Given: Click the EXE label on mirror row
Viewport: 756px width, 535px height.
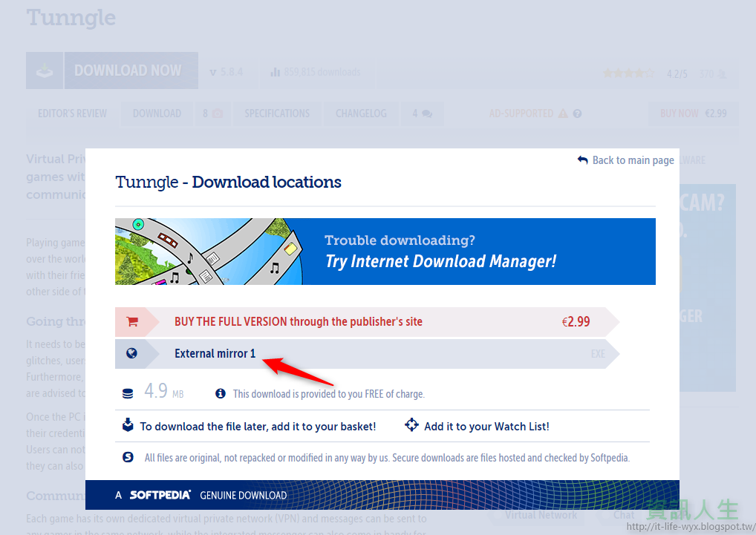Looking at the screenshot, I should point(598,354).
